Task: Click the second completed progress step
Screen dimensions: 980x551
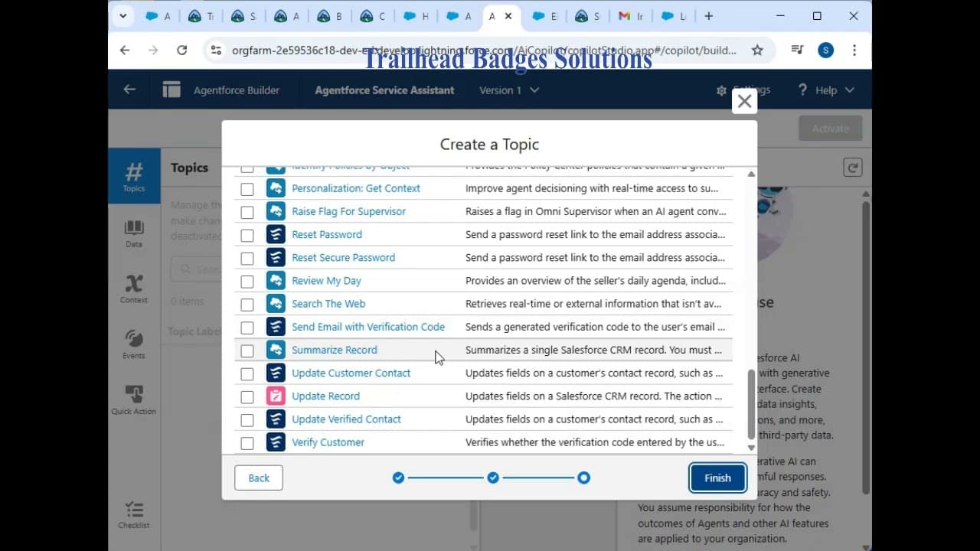Action: 493,478
